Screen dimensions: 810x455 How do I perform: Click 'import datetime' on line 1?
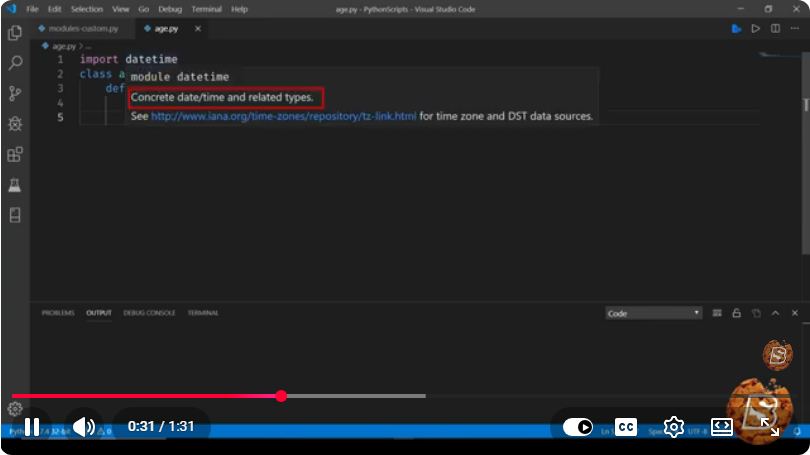pos(129,59)
